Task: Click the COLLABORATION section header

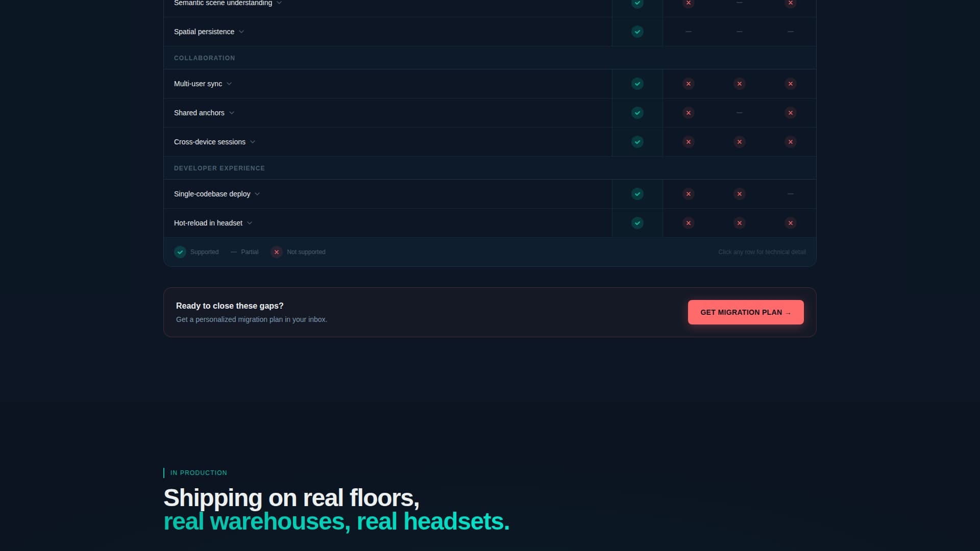Action: (x=204, y=58)
